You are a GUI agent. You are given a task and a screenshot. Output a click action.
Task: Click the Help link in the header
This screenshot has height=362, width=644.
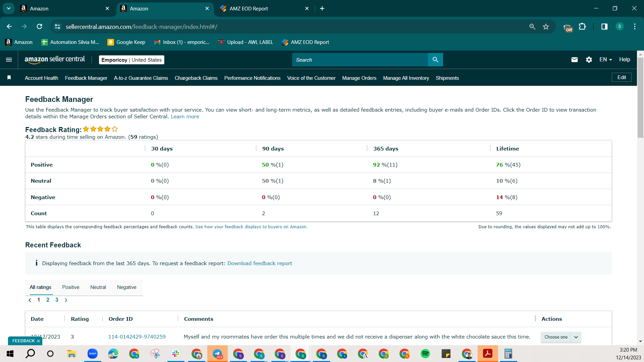tap(625, 60)
